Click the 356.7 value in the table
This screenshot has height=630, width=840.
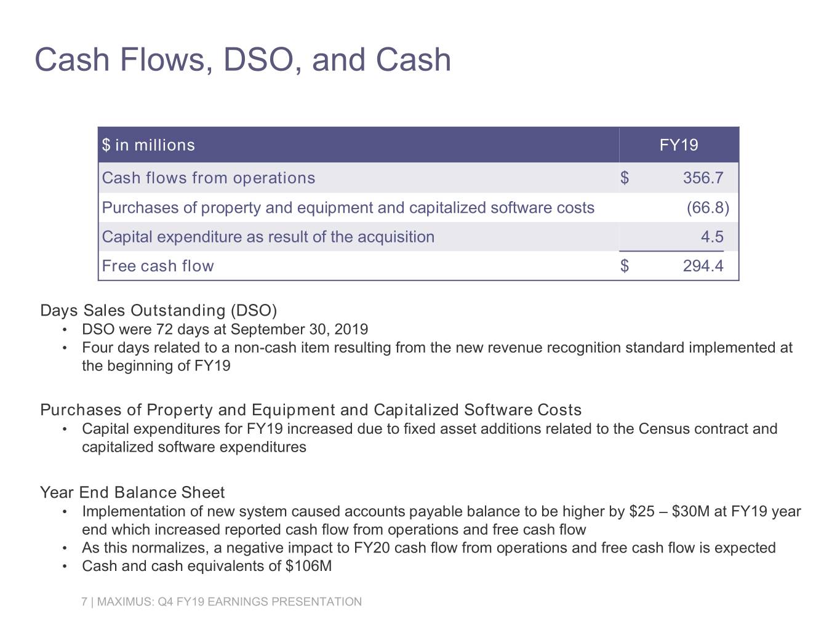(x=703, y=178)
